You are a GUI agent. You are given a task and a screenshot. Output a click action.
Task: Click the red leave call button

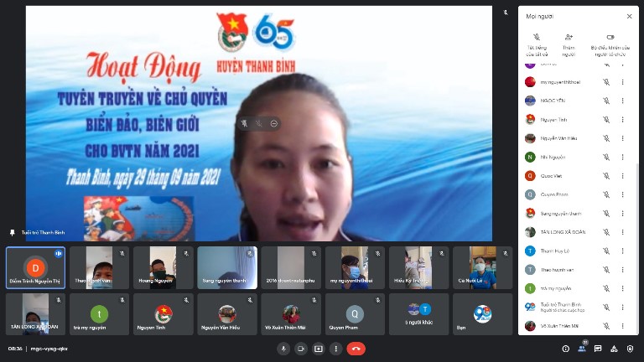[356, 349]
